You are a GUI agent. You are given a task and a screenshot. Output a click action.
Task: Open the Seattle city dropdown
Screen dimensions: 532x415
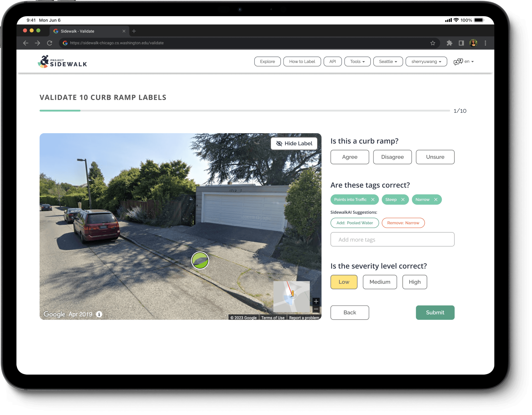388,62
